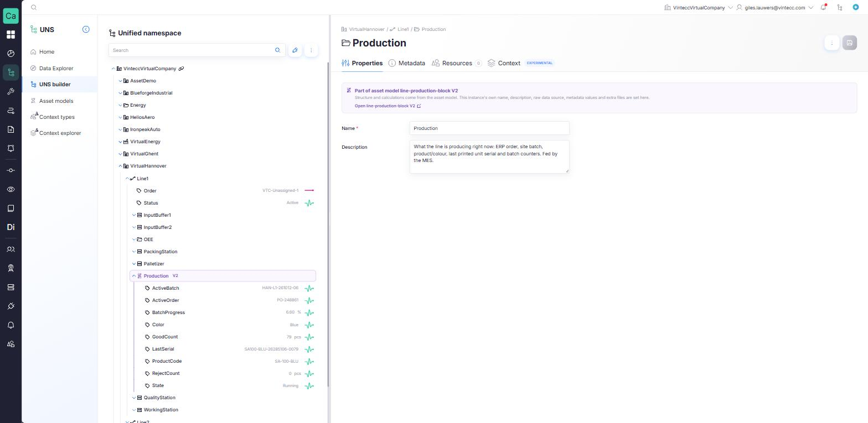868x423 pixels.
Task: Switch to the Resources tab
Action: click(x=457, y=63)
